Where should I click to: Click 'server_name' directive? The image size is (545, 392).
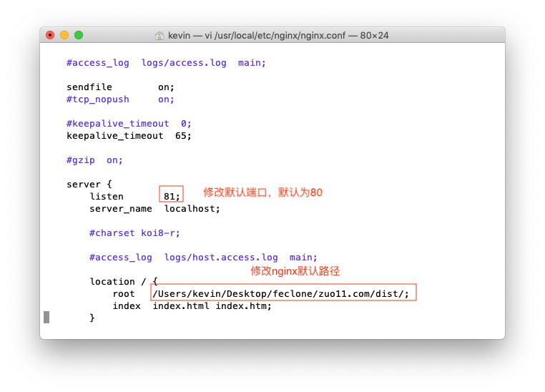tap(121, 209)
